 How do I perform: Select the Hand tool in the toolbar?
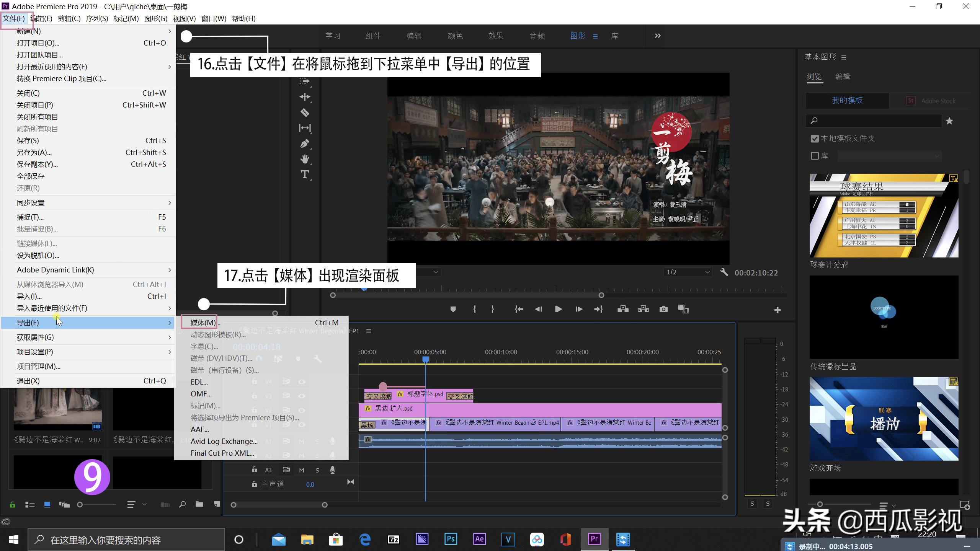304,159
